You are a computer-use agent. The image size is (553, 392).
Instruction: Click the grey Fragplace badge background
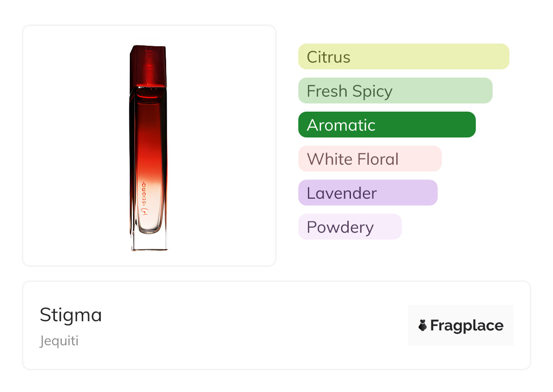(461, 312)
